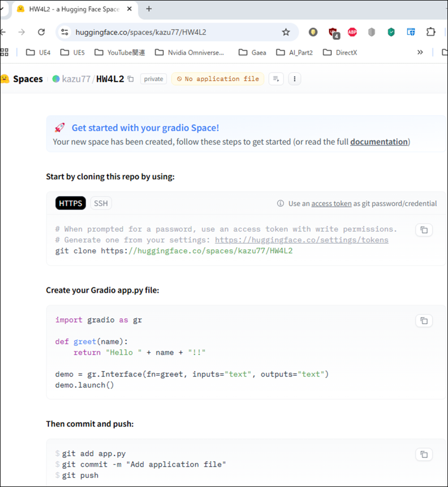Open the Nvidia Omniverse bookmark folder
448x487 pixels.
[x=189, y=52]
